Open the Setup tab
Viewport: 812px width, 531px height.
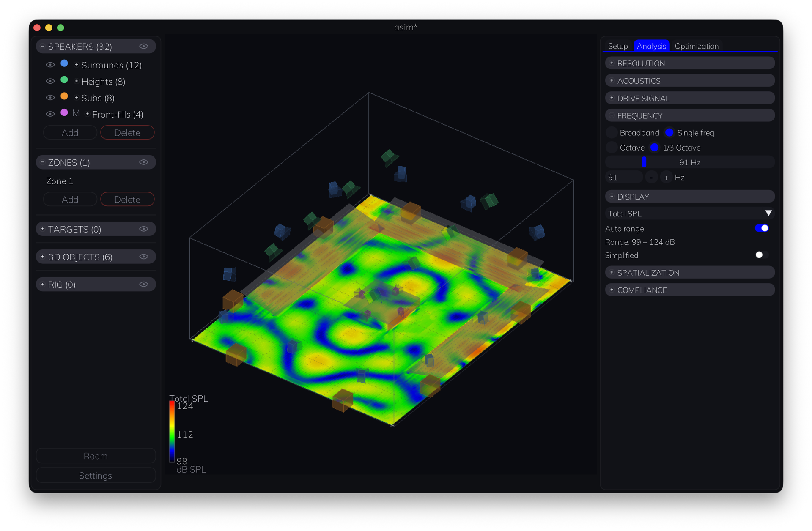click(618, 46)
